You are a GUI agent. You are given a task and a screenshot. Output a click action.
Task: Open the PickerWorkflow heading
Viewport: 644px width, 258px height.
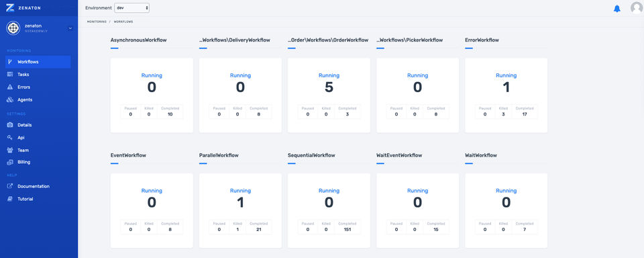(x=409, y=40)
